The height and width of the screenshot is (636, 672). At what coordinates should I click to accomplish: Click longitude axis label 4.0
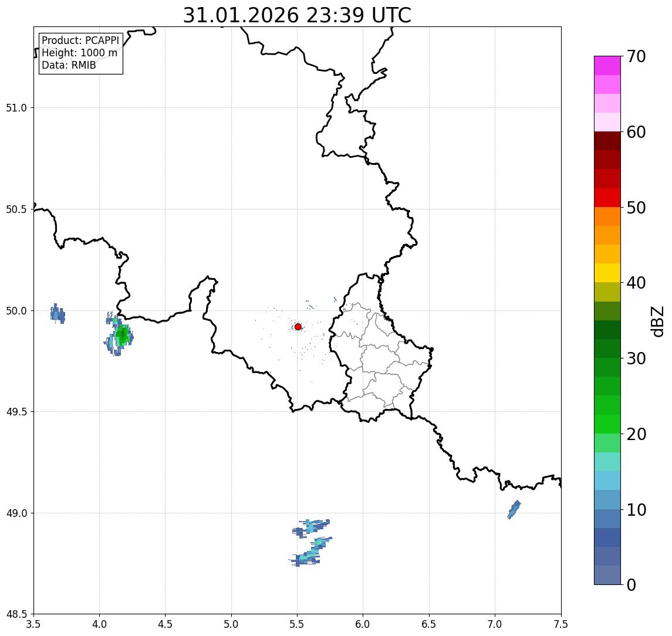click(x=99, y=624)
